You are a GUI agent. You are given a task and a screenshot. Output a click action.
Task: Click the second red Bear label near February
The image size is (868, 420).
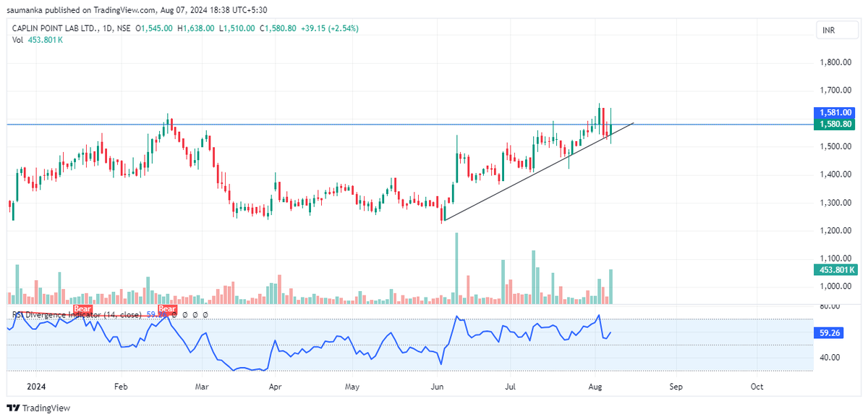(x=168, y=309)
